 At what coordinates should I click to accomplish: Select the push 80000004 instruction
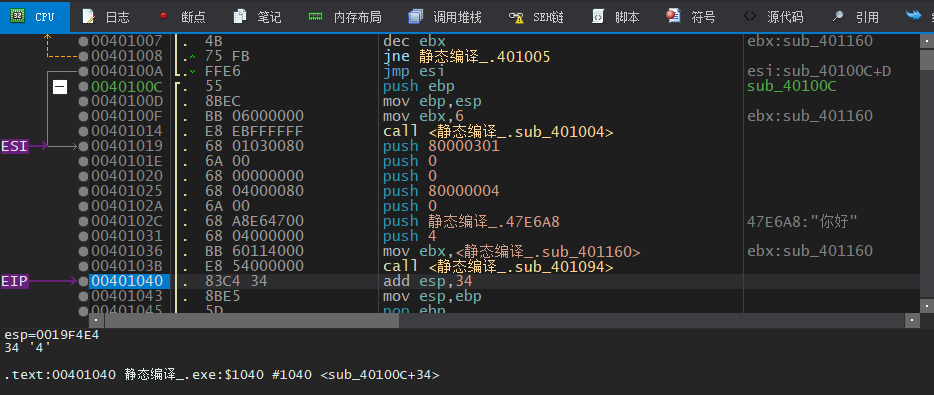pyautogui.click(x=441, y=191)
